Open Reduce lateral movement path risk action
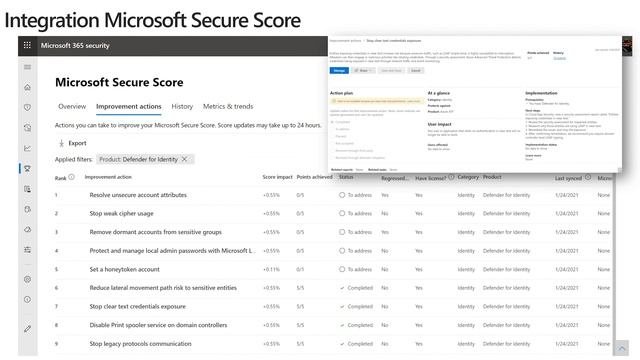Viewport: 640px width, 360px height. click(x=163, y=288)
